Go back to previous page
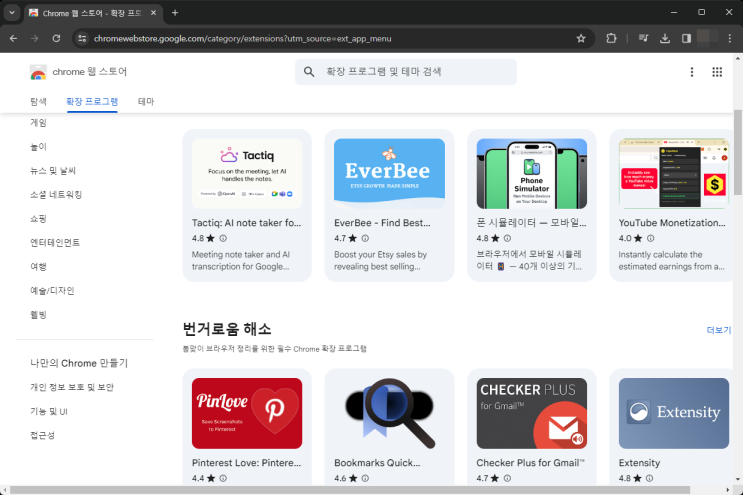 coord(13,38)
